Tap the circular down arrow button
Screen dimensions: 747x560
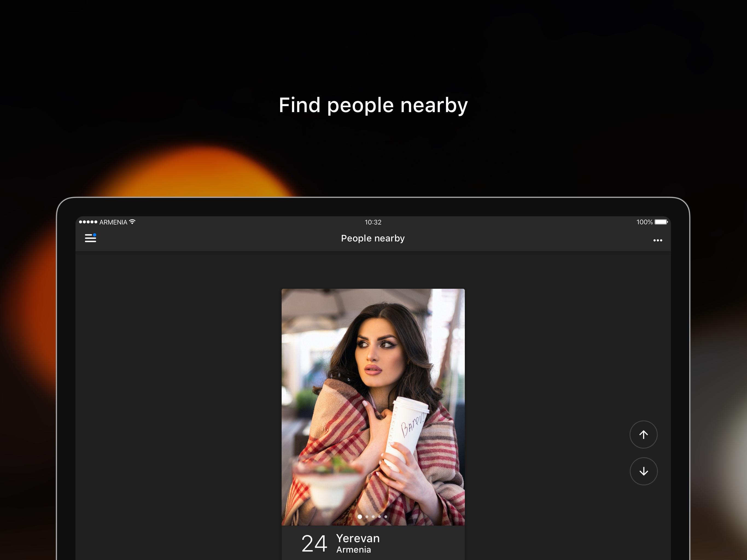643,471
